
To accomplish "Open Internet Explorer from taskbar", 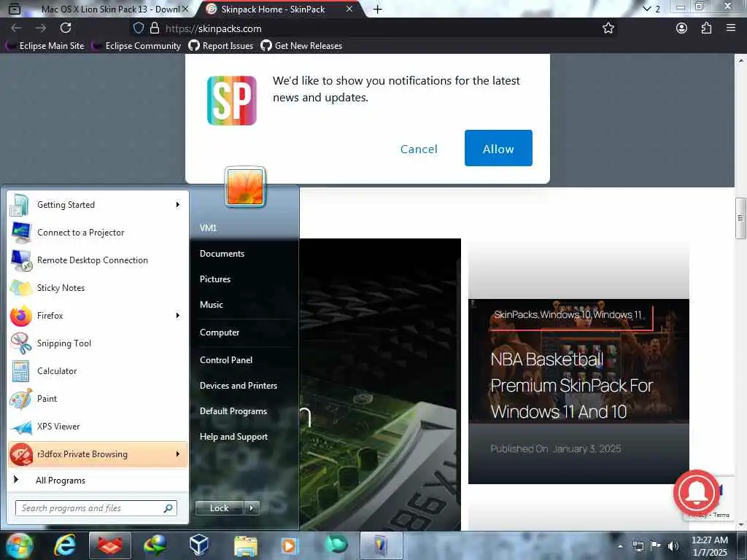I will pyautogui.click(x=64, y=545).
